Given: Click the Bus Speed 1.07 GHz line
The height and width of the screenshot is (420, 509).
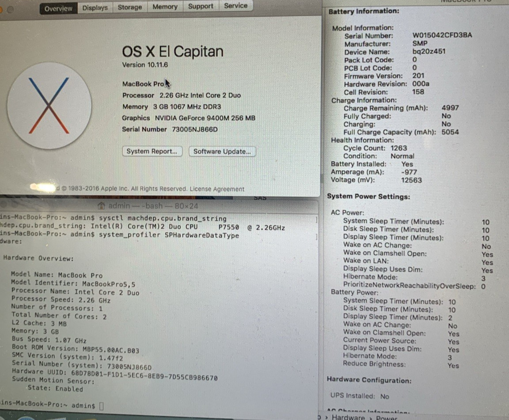Looking at the screenshot, I should pyautogui.click(x=49, y=340).
